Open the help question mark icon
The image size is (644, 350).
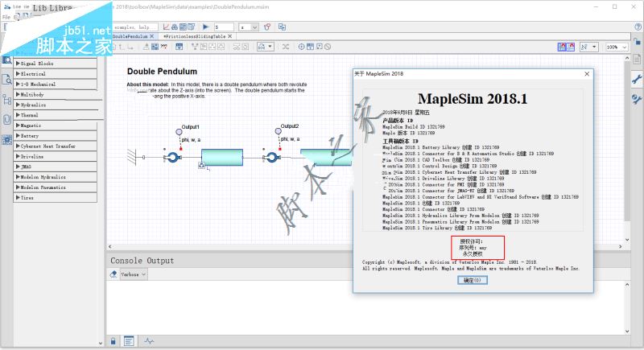point(638,27)
